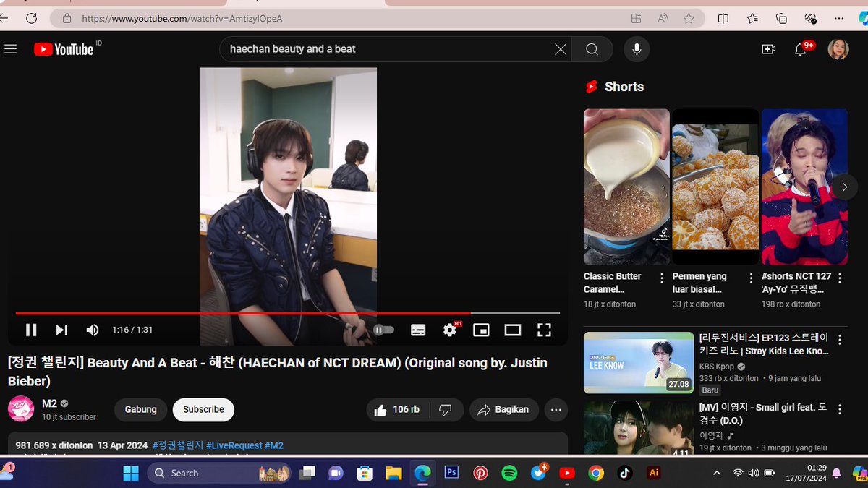Mute the video volume speaker
Image resolution: width=868 pixels, height=488 pixels.
pyautogui.click(x=93, y=330)
